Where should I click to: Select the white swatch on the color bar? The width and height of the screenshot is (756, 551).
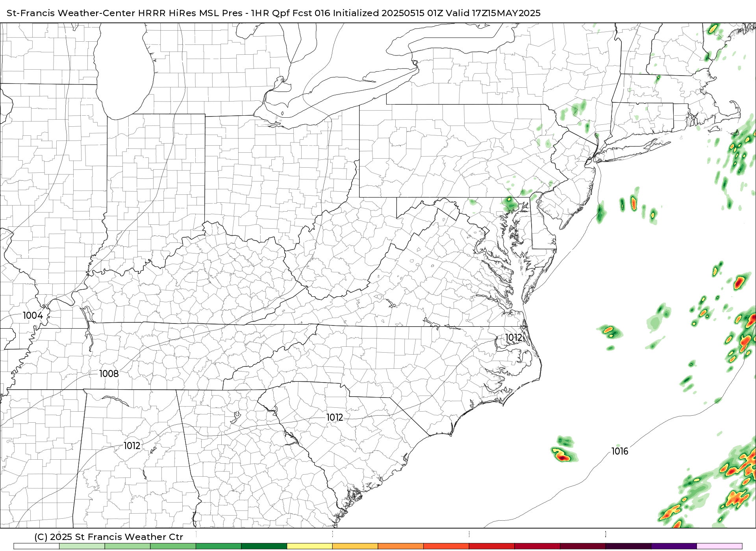[x=37, y=546]
